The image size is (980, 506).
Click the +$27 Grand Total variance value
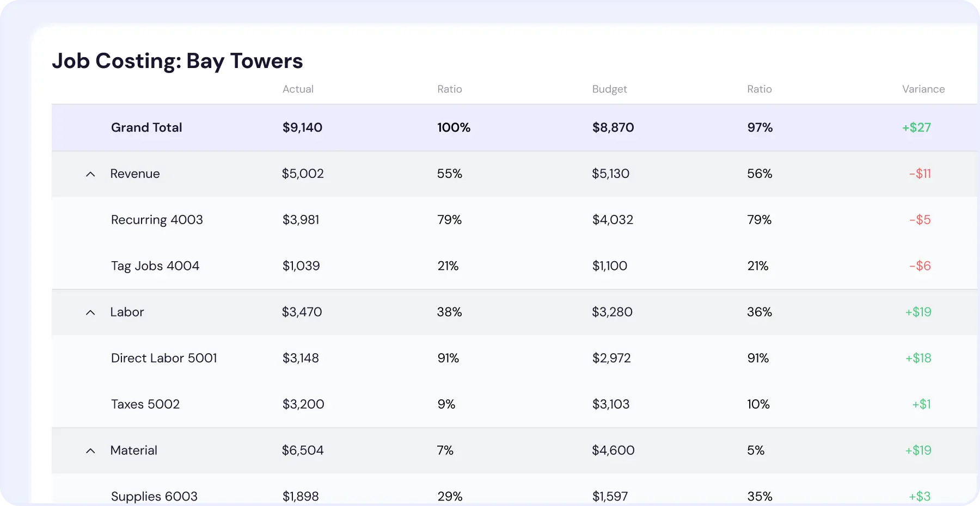[x=916, y=127]
